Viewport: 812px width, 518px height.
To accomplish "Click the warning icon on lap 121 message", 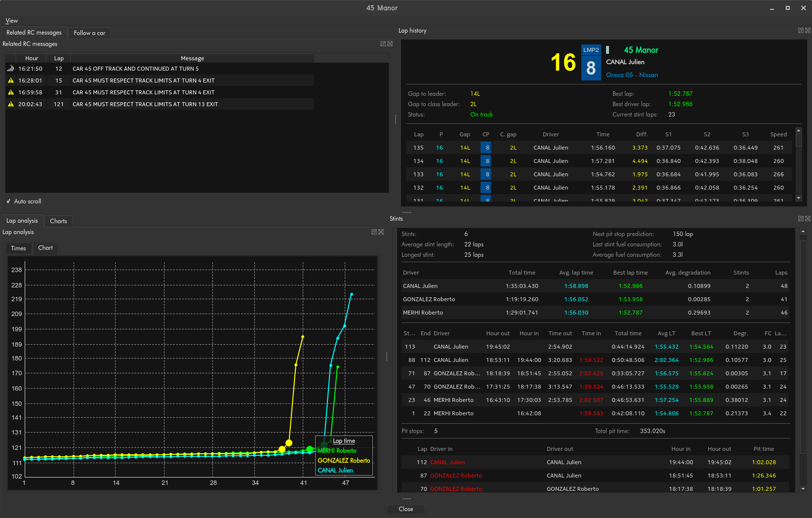I will click(x=11, y=104).
